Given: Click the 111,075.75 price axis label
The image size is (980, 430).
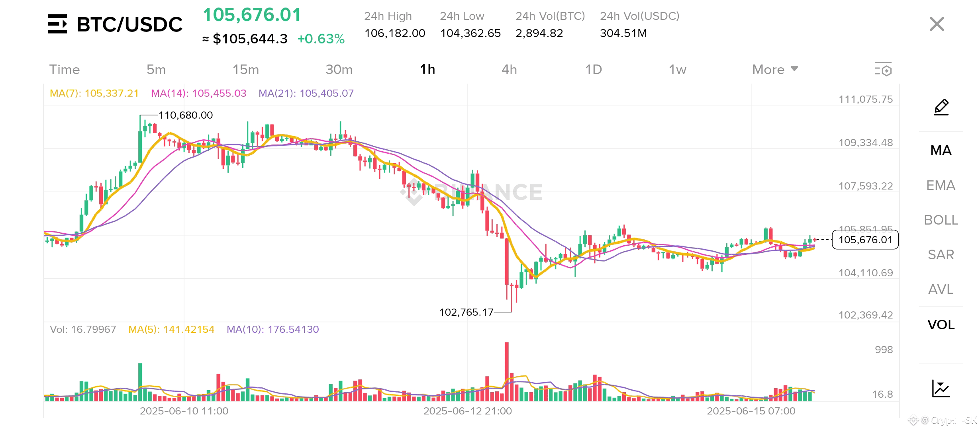Looking at the screenshot, I should (x=866, y=99).
